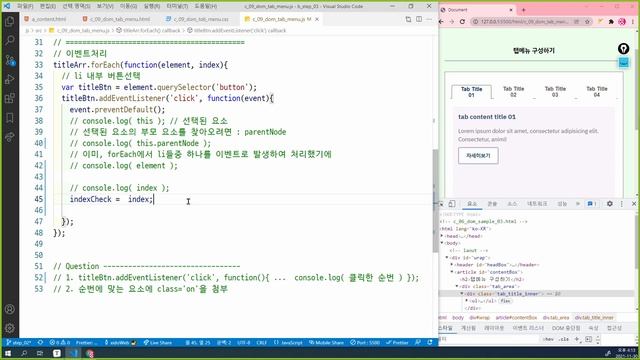The width and height of the screenshot is (640, 360).
Task: Open the a_content.html editor tab
Action: click(45, 19)
